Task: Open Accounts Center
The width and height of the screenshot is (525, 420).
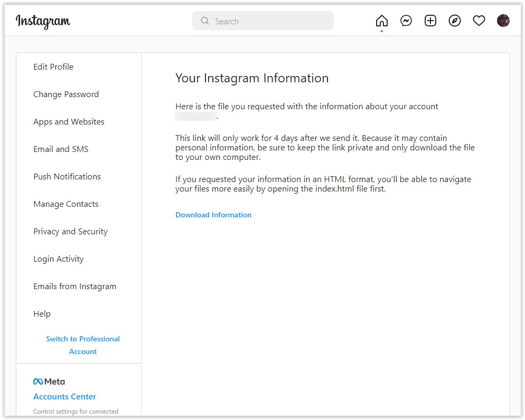Action: [64, 396]
